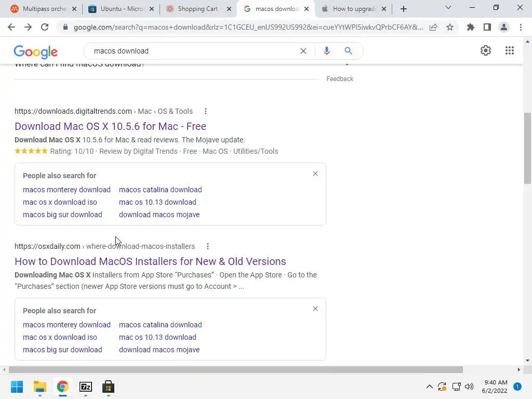
Task: Click first 'download macos mojave' suggestion
Action: point(159,215)
